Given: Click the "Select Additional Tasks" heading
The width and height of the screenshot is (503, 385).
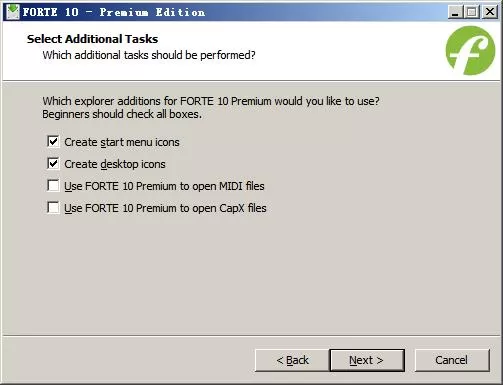Looking at the screenshot, I should [92, 39].
